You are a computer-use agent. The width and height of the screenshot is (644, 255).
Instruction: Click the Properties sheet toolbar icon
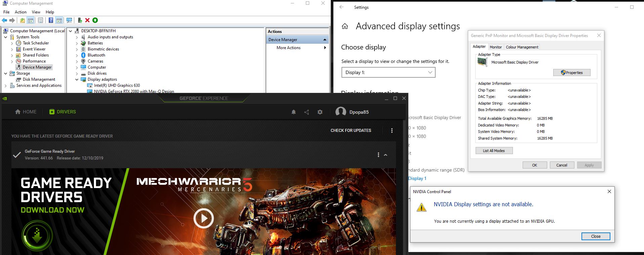click(40, 20)
